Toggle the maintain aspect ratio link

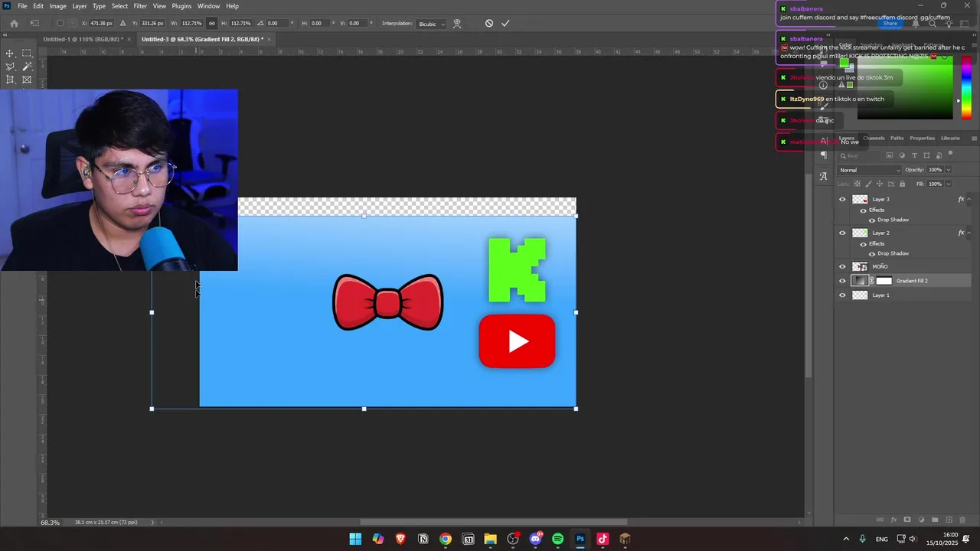coord(212,23)
